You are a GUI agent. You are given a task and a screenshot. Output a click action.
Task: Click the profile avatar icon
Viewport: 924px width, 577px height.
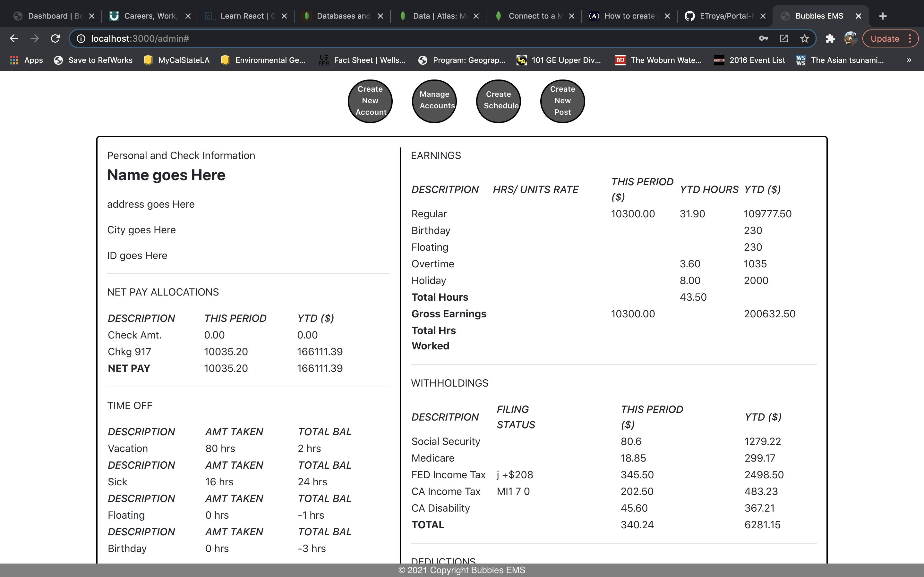coord(850,38)
